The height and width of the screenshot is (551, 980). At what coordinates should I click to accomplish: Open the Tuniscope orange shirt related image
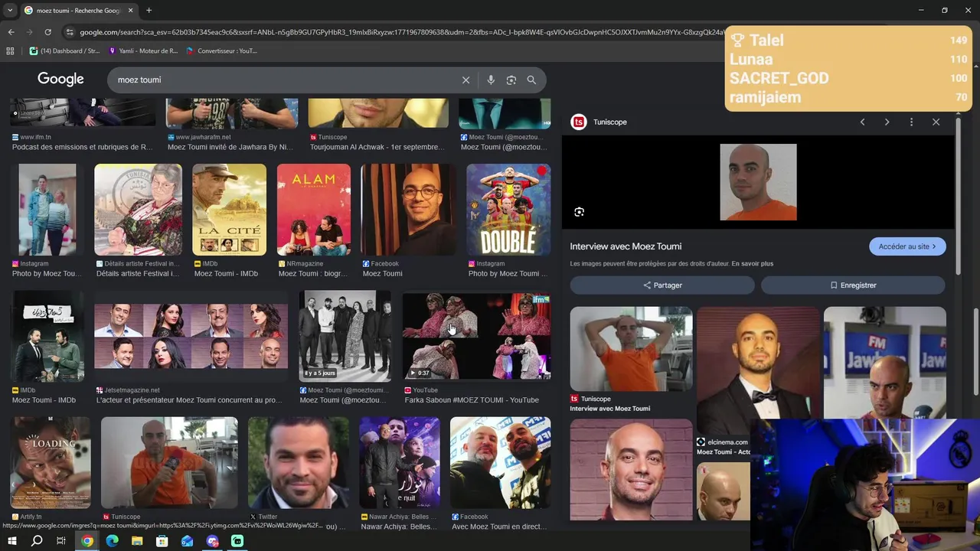[x=631, y=349]
